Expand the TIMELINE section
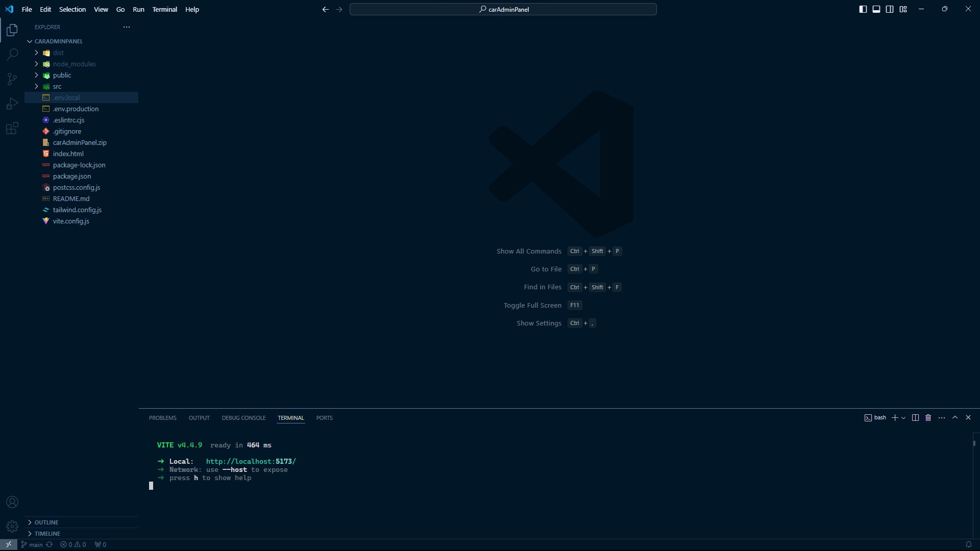980x551 pixels. [82, 534]
